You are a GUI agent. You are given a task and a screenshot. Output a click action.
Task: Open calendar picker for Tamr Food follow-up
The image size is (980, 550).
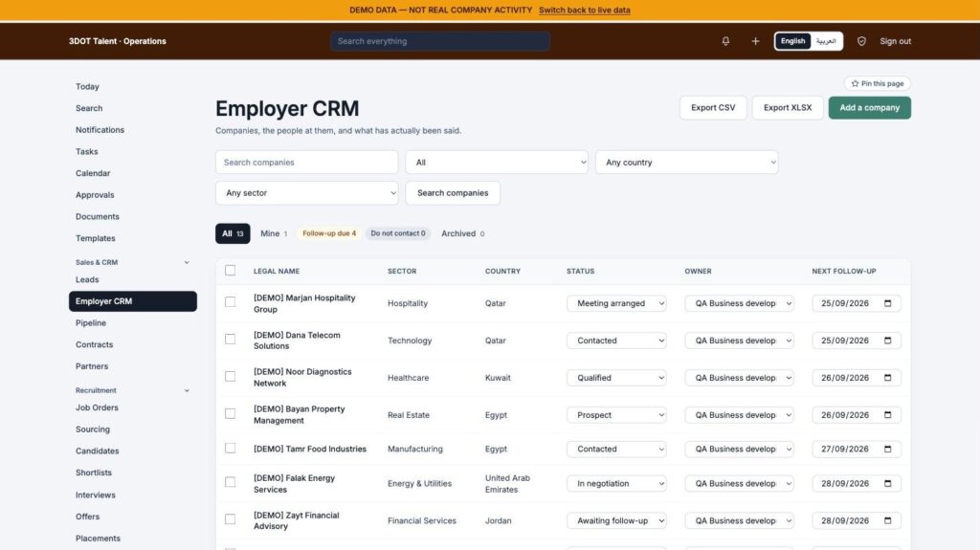[887, 449]
